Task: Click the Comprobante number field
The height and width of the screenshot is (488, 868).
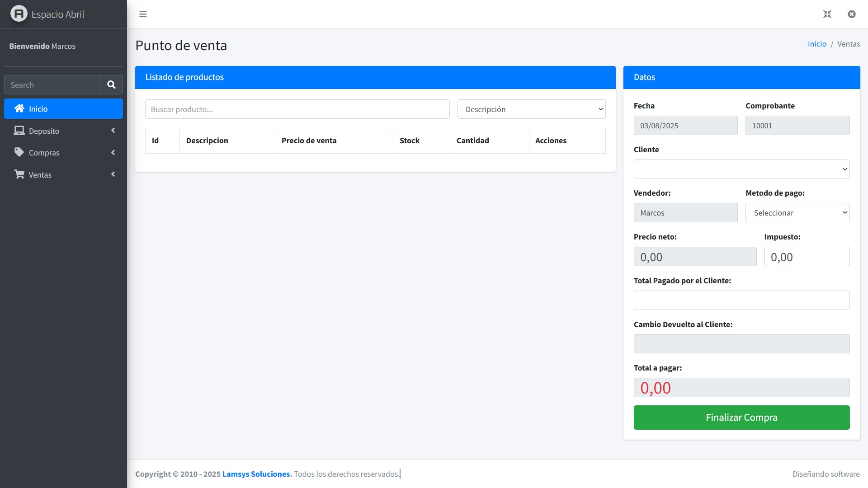Action: [797, 126]
